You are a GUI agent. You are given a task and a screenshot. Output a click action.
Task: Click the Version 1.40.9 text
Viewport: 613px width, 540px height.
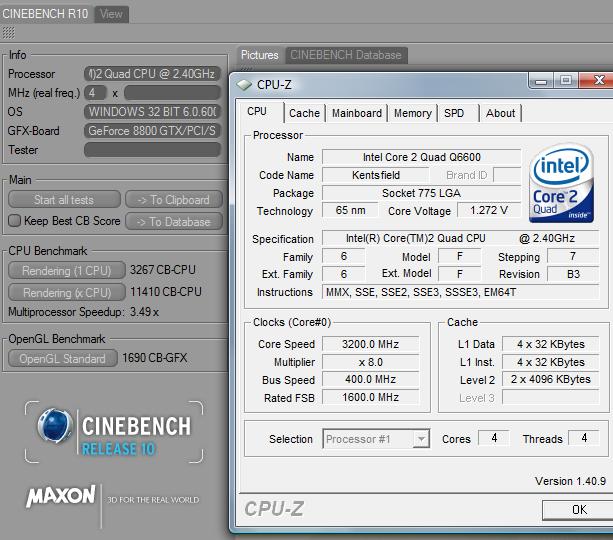coord(570,481)
